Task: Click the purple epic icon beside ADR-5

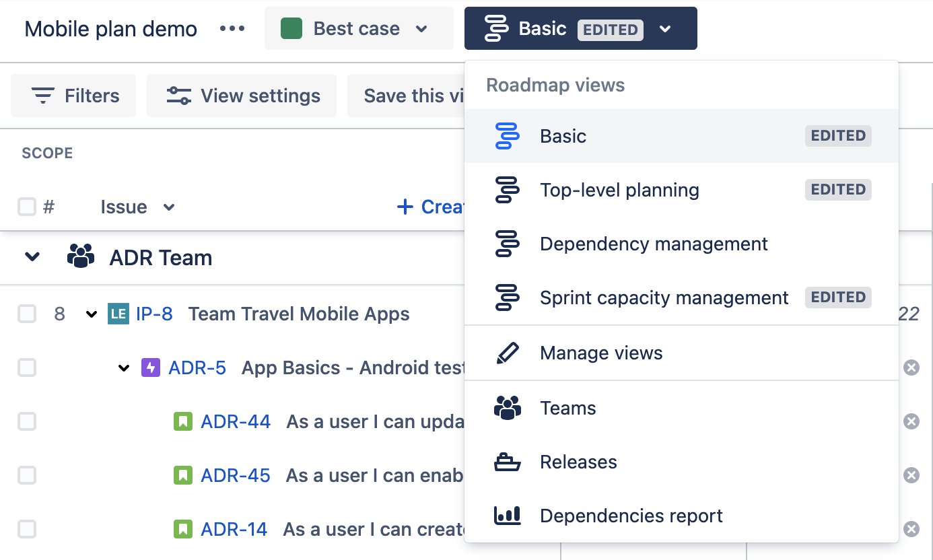Action: tap(151, 367)
